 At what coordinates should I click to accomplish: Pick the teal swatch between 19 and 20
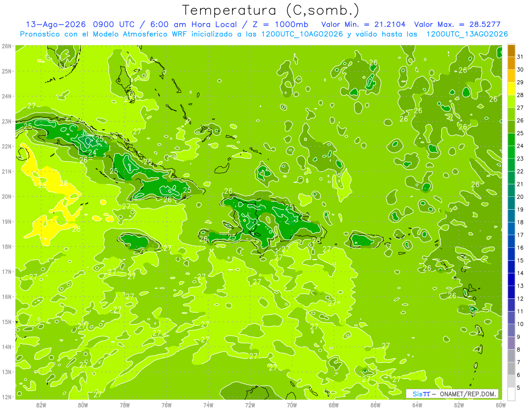[511, 203]
